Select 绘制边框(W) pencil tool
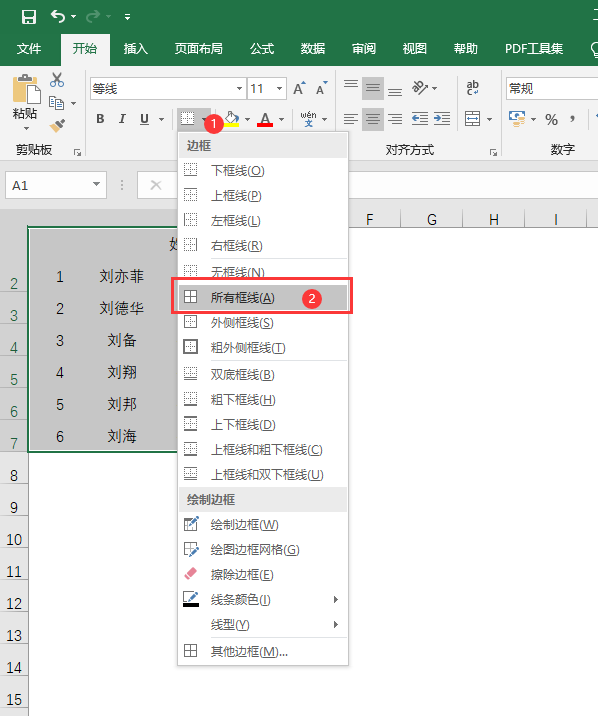This screenshot has height=716, width=598. 263,525
